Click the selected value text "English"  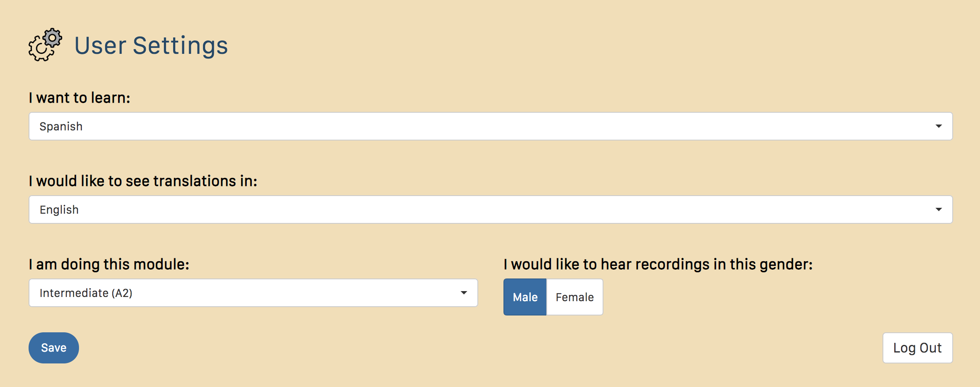[59, 210]
